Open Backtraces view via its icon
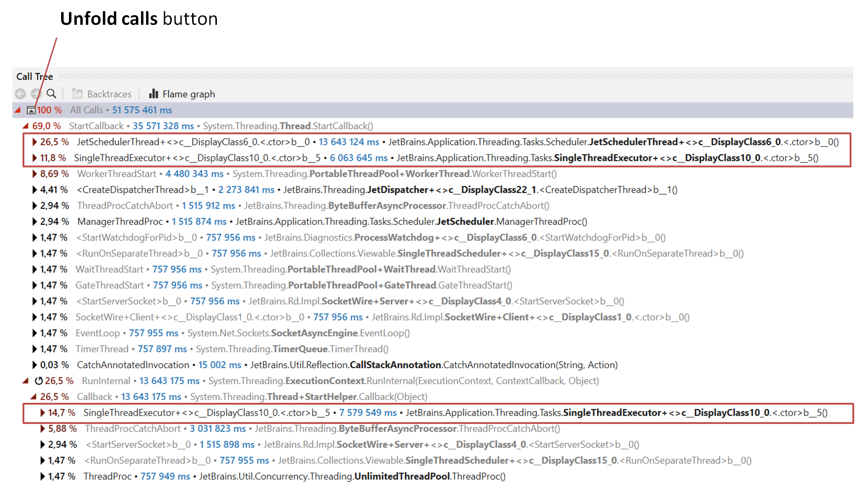Screen dimensions: 868x498 pyautogui.click(x=77, y=93)
